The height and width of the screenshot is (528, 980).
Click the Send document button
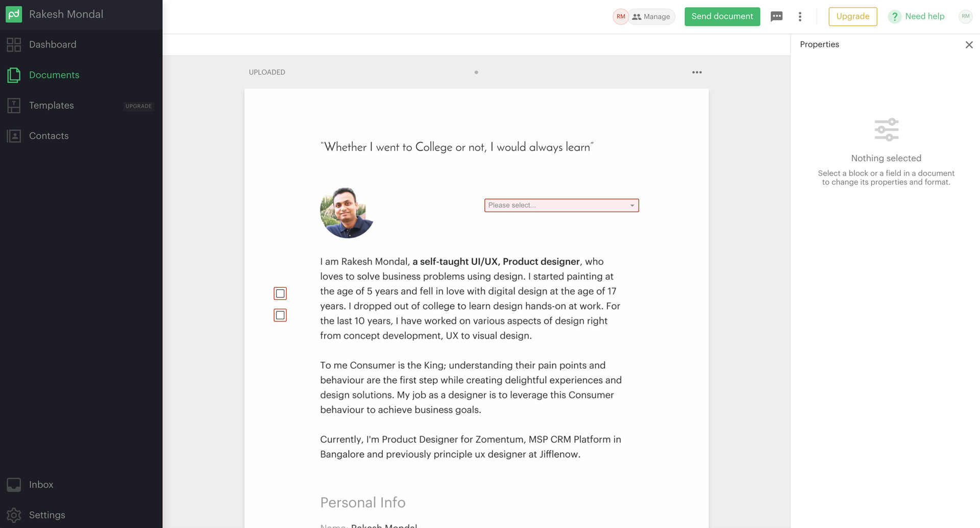[722, 16]
